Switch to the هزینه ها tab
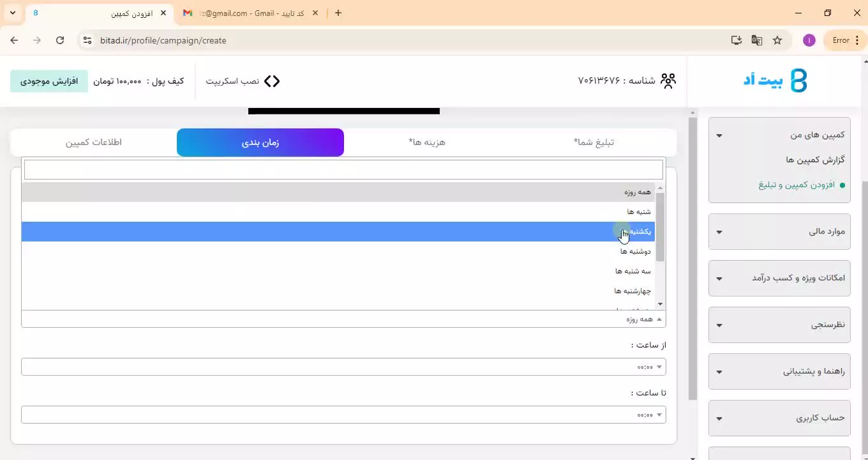This screenshot has width=868, height=460. [x=427, y=142]
